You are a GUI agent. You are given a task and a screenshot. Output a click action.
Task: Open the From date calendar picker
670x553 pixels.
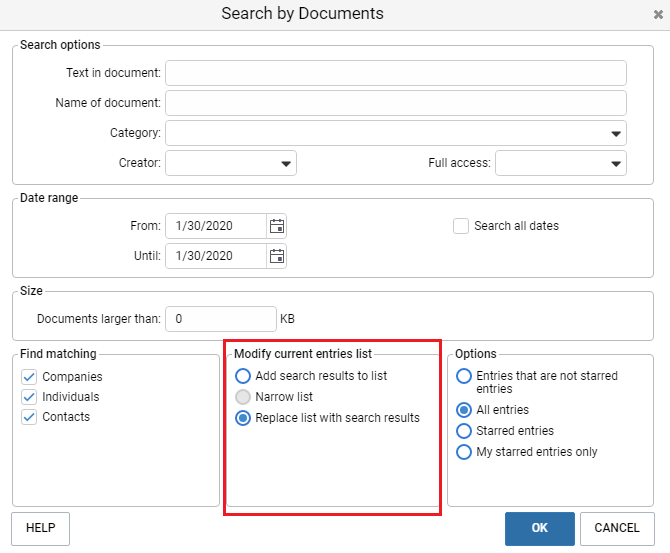coord(277,226)
